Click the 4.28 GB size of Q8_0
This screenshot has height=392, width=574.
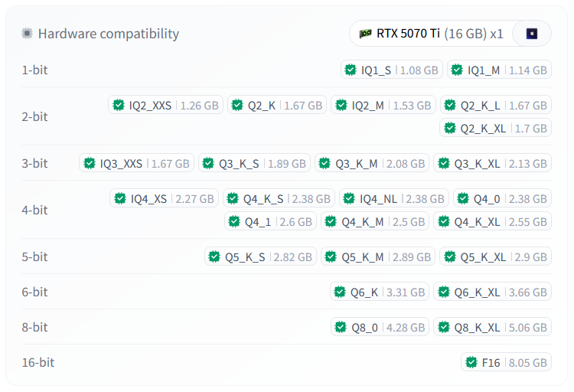[x=406, y=328]
